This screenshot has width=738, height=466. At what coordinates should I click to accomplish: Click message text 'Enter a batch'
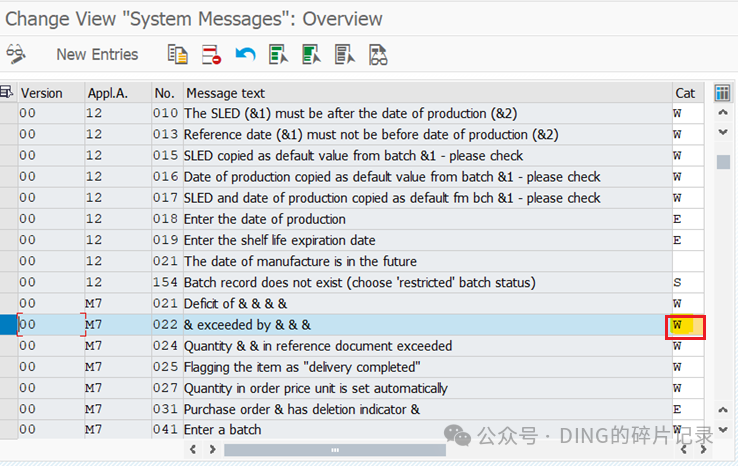[x=222, y=430]
